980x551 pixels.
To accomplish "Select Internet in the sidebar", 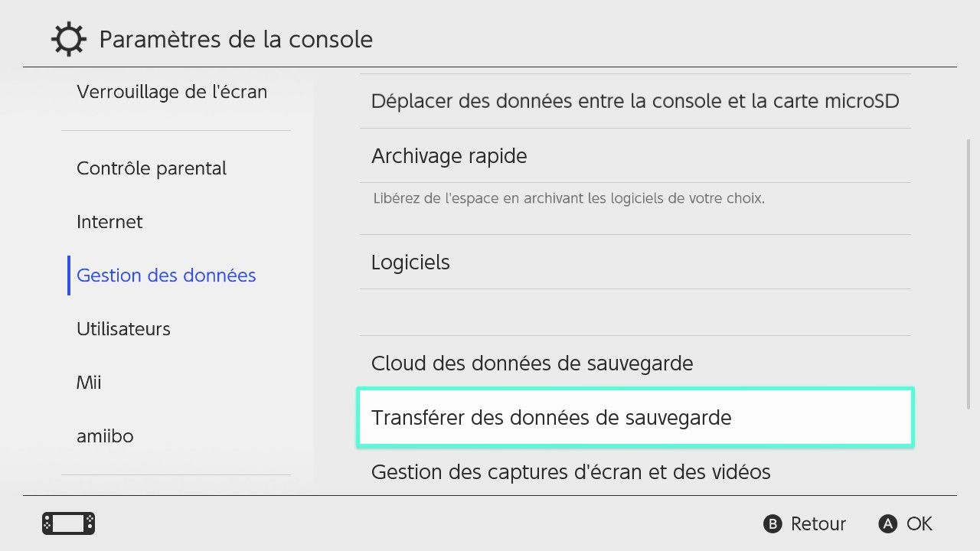I will 109,222.
